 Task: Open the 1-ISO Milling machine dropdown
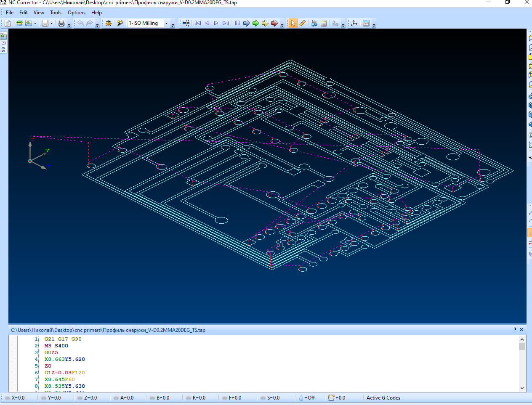(x=167, y=23)
